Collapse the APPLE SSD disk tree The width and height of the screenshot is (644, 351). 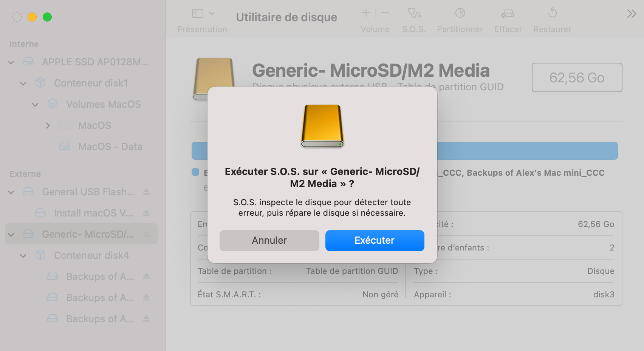pyautogui.click(x=11, y=62)
